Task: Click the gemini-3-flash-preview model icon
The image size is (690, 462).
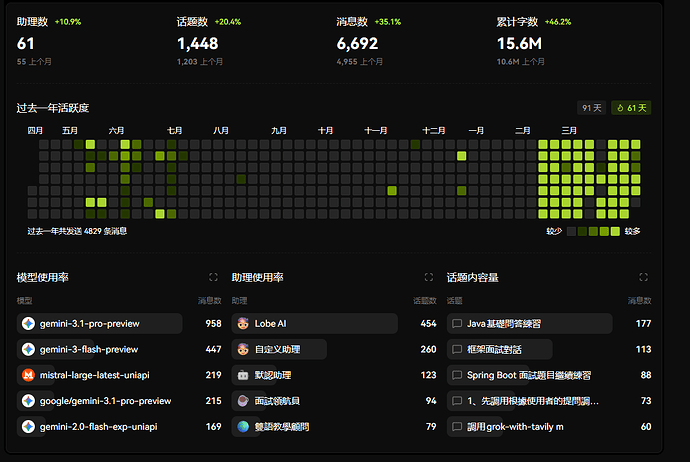Action: pos(29,349)
